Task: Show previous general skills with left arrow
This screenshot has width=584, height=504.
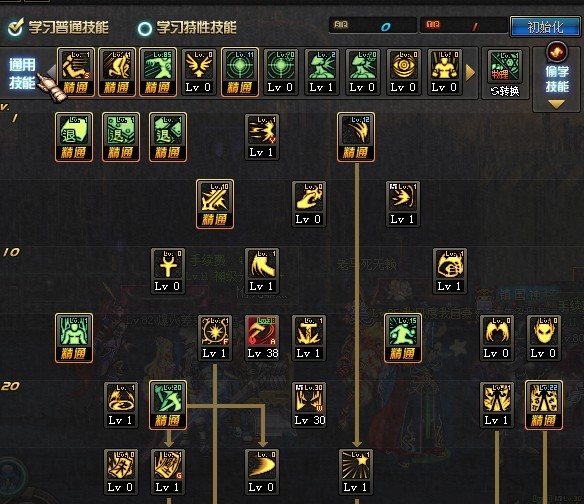Action: [x=52, y=72]
